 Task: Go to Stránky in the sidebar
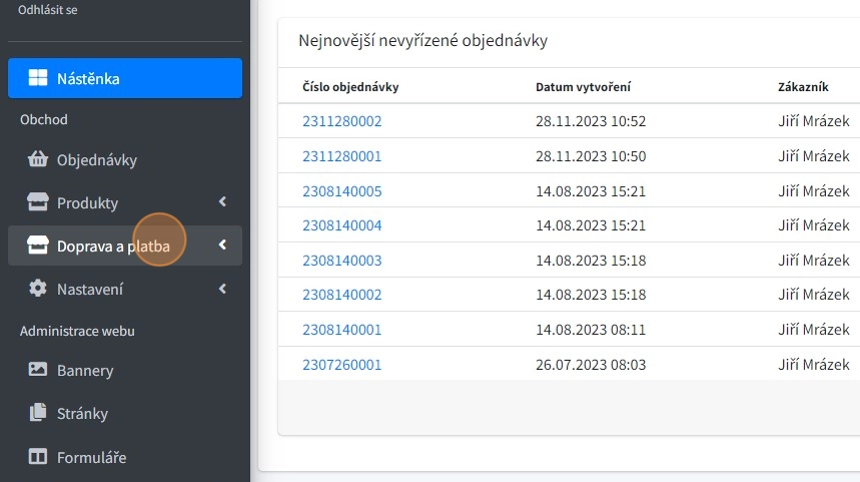(x=82, y=413)
